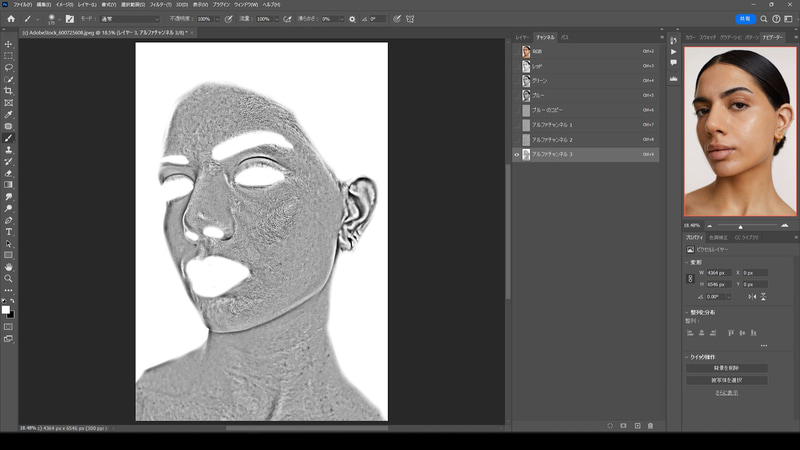
Task: Hide the アルファチャンネル 3 eye icon
Action: coord(516,155)
